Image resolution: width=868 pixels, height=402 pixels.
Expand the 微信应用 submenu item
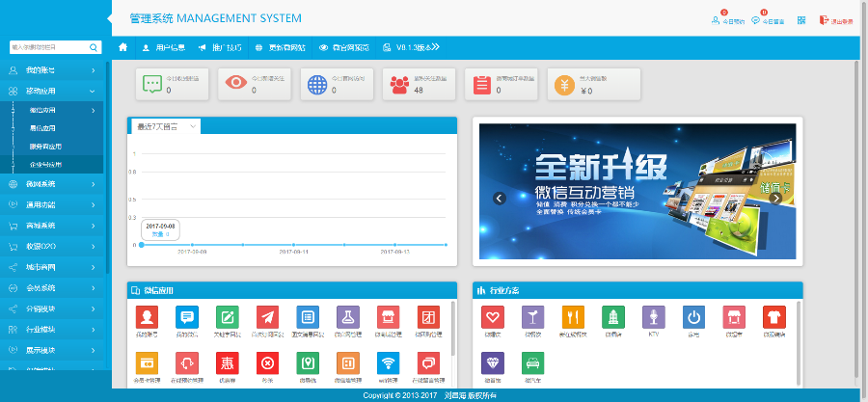point(52,110)
